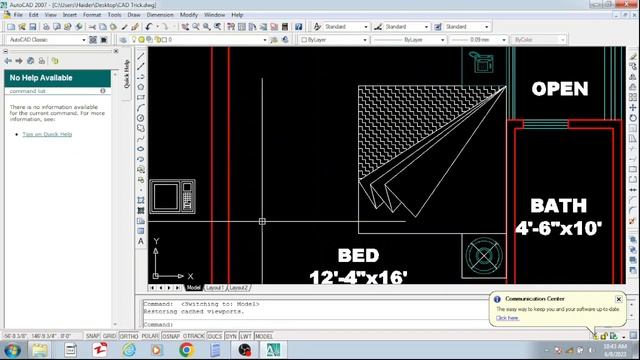Viewport: 640px width, 360px height.
Task: Click the AutoCAD taskbar icon
Action: click(273, 350)
